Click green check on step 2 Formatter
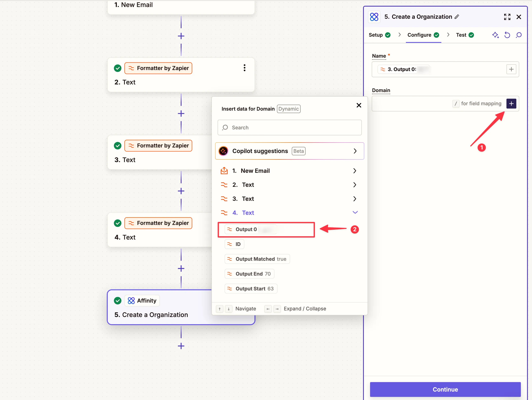This screenshot has width=532, height=400. click(x=118, y=68)
